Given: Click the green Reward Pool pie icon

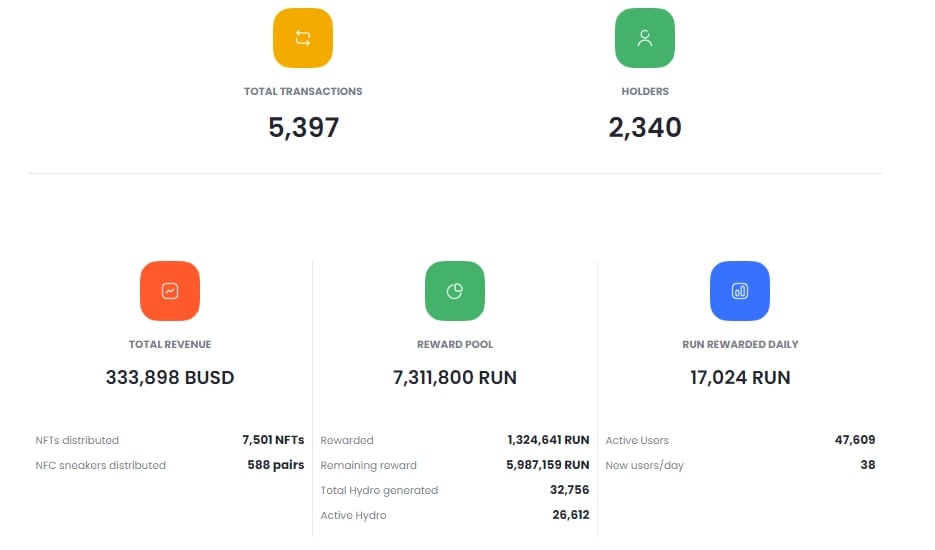Looking at the screenshot, I should click(455, 291).
